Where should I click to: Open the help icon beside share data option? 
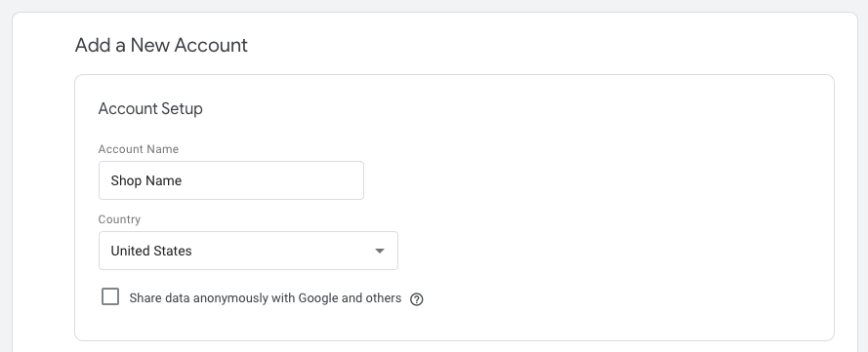[x=416, y=299]
